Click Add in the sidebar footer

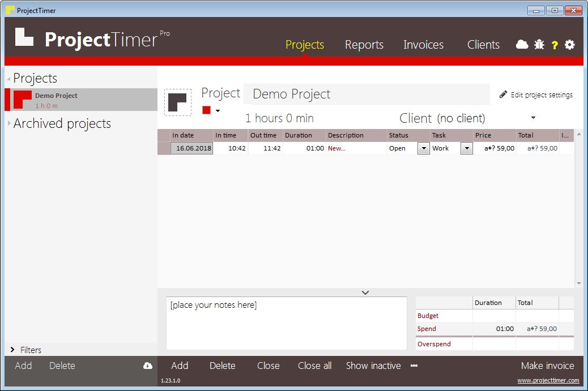point(23,366)
